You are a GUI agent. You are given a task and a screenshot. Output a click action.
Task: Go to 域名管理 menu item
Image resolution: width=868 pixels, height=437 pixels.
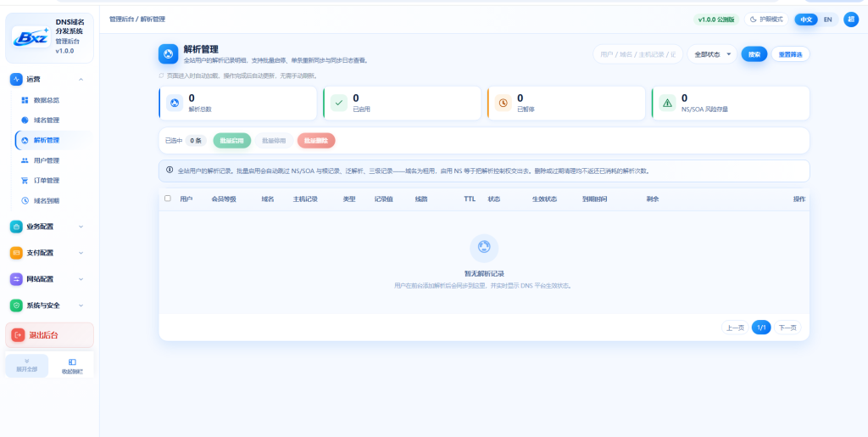tap(54, 120)
